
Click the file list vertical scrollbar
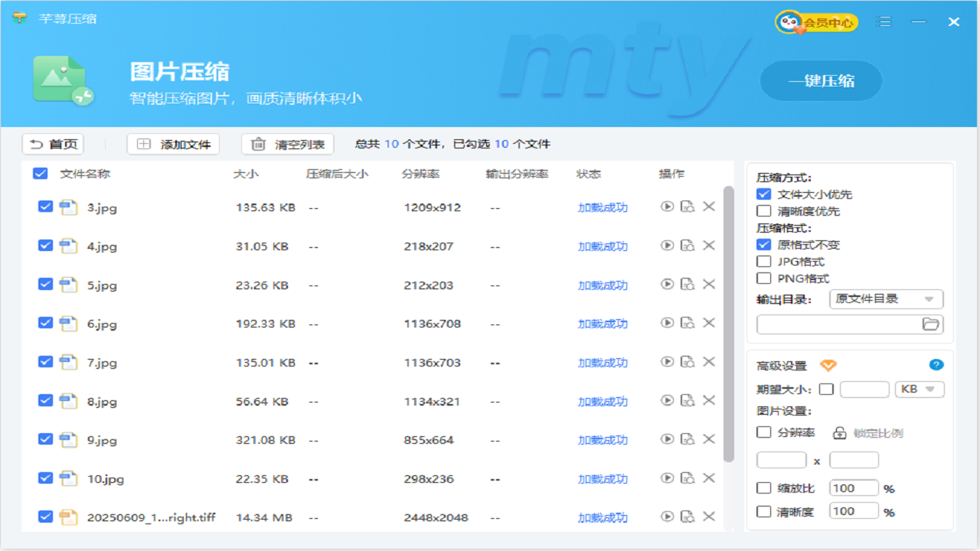[728, 321]
